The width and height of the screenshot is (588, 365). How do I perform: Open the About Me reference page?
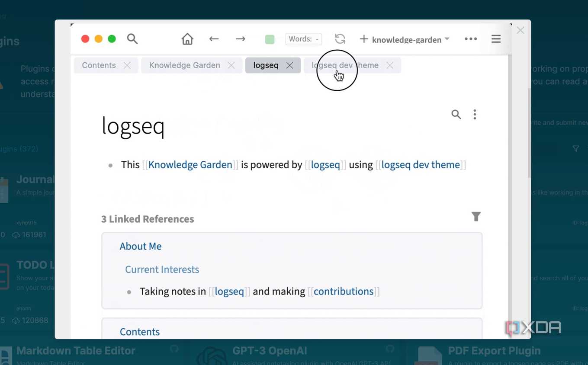click(141, 246)
